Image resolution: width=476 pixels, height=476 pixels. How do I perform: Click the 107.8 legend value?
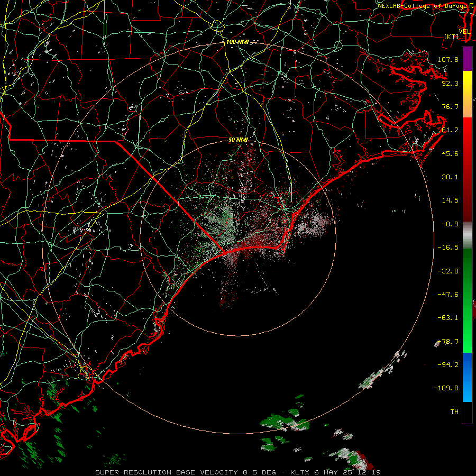448,59
